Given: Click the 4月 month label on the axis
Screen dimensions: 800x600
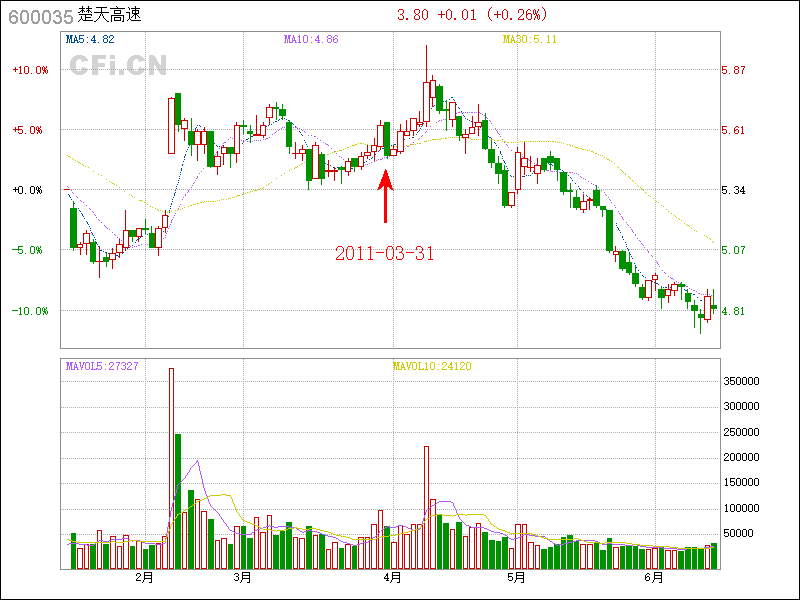Looking at the screenshot, I should [x=392, y=578].
